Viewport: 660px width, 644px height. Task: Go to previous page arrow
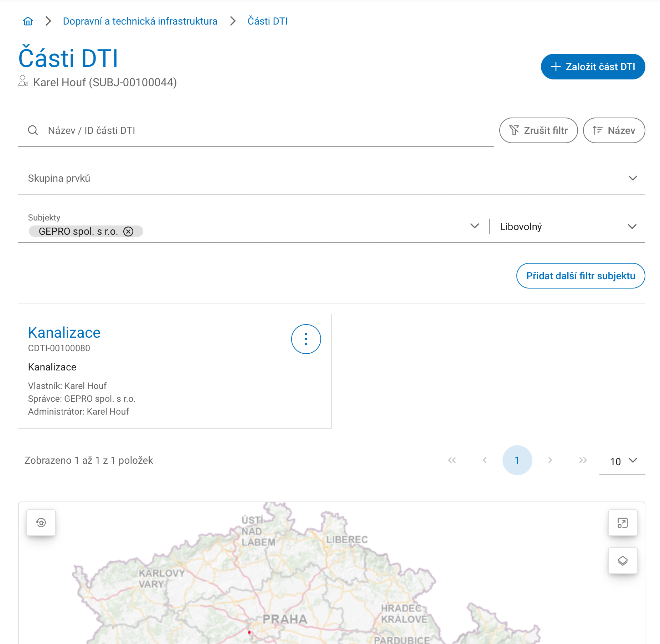(x=485, y=460)
